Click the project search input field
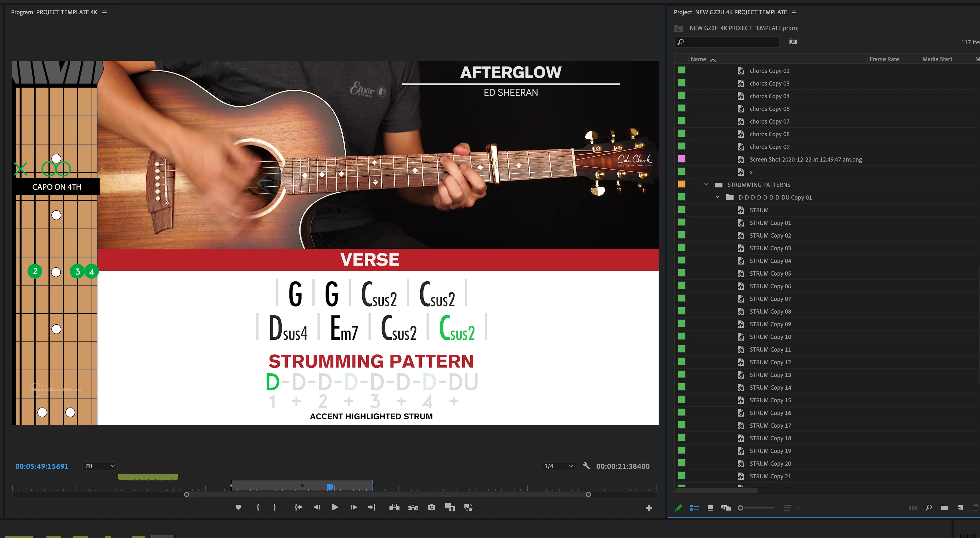The image size is (980, 538). [730, 42]
